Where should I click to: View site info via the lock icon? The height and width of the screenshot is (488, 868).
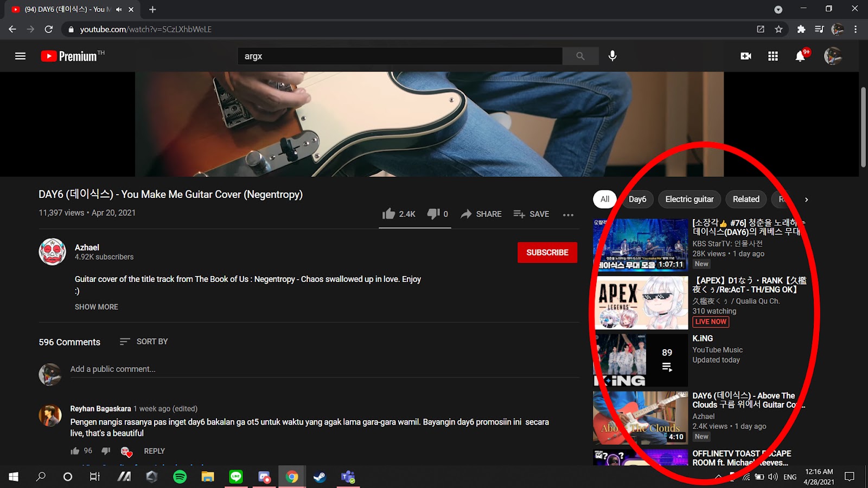(71, 29)
